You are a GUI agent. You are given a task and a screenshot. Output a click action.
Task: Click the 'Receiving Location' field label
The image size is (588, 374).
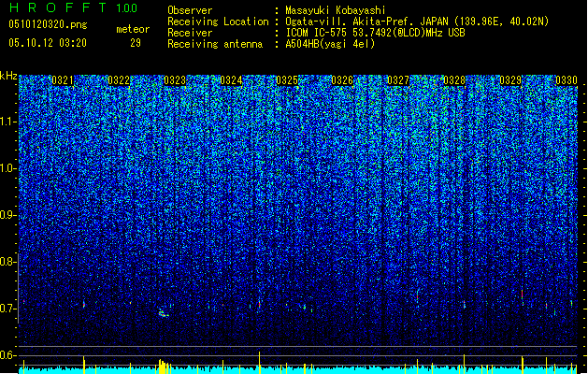click(x=218, y=22)
